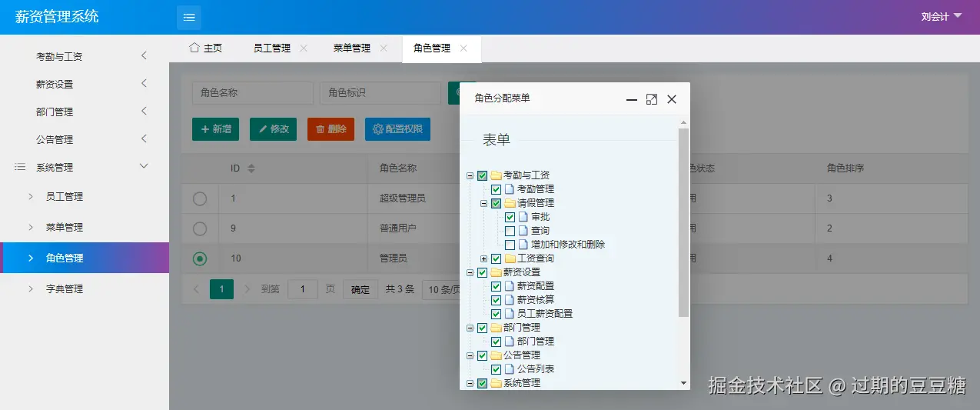Uncheck the 审批 checkbox
The width and height of the screenshot is (980, 410).
[510, 217]
